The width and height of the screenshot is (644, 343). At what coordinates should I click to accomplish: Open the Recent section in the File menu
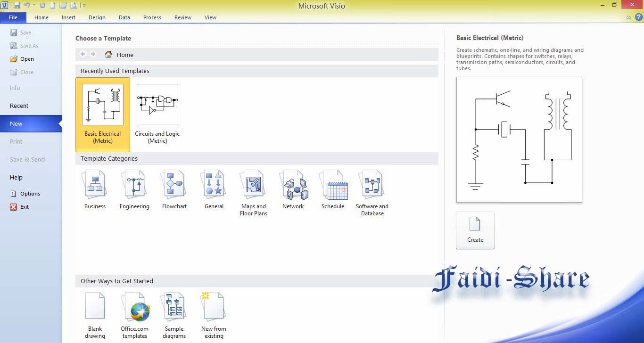pos(19,106)
